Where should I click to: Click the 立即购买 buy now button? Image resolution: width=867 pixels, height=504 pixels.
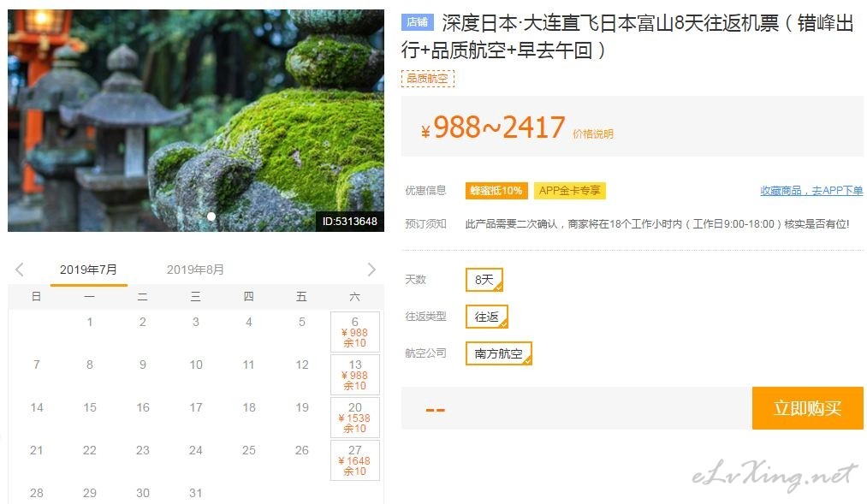coord(807,408)
